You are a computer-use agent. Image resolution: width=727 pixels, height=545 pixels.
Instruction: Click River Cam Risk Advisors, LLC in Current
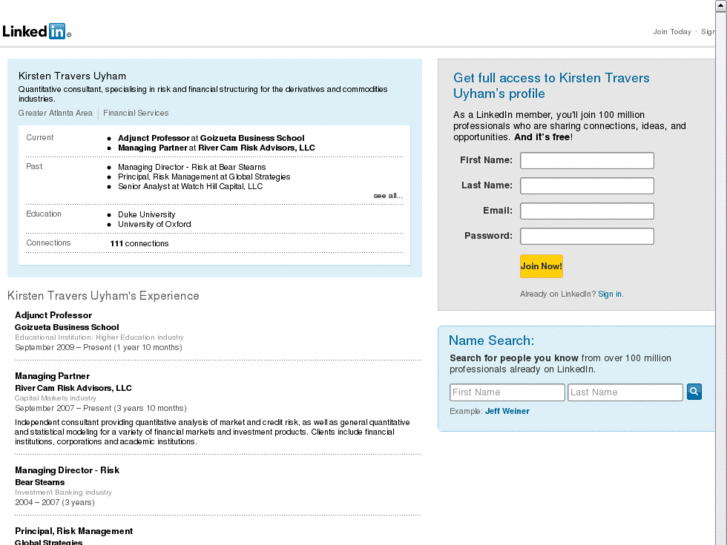tap(256, 148)
